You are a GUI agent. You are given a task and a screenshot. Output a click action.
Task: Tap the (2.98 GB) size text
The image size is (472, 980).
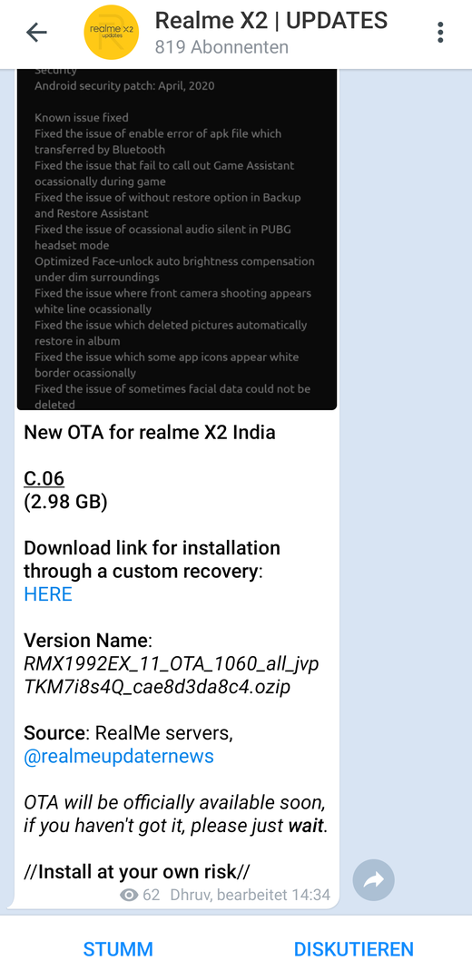click(x=65, y=502)
